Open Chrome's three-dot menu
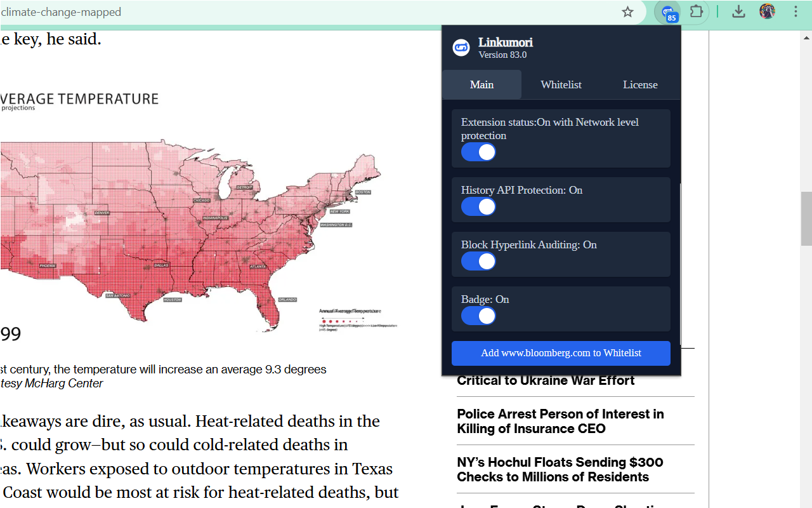This screenshot has height=508, width=812. 796,12
